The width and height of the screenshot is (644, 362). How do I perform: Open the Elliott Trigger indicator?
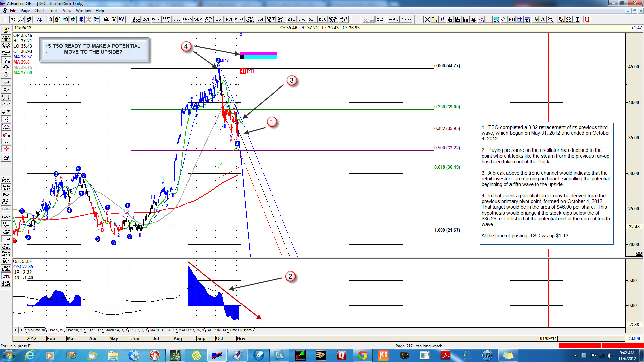[166, 19]
